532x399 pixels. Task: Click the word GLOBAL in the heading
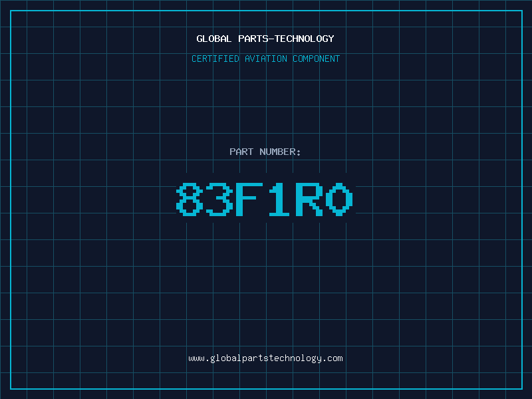pos(214,39)
